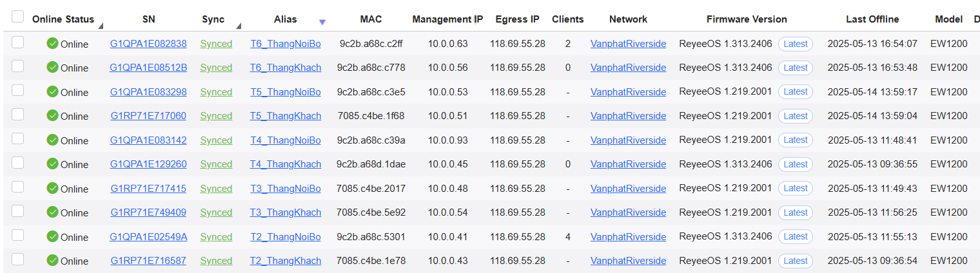Click green check icon in T2_ThangKhach row
This screenshot has height=273, width=980.
click(x=53, y=261)
